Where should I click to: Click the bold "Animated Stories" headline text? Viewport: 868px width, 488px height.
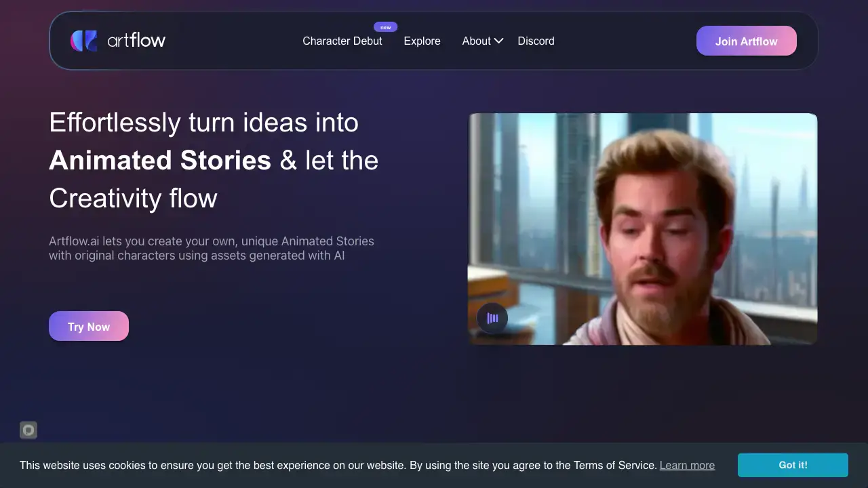pos(160,161)
